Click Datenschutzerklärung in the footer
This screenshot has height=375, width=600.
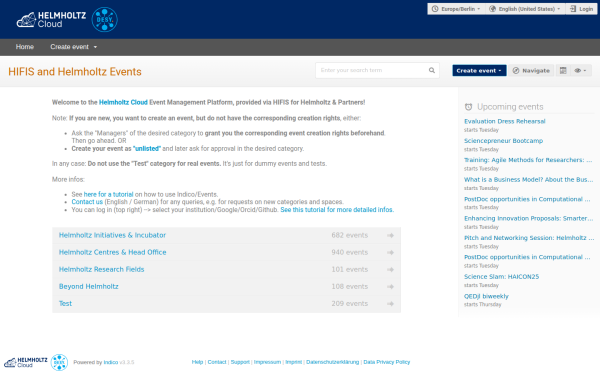click(333, 362)
